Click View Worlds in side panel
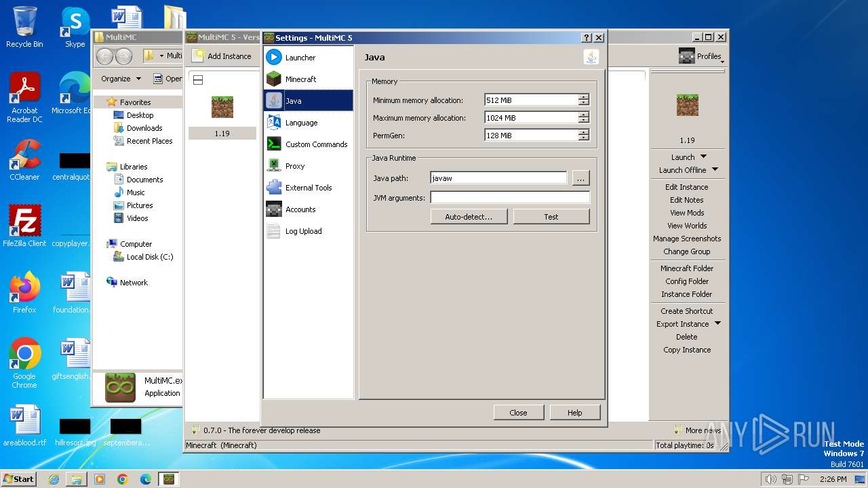 (x=687, y=226)
